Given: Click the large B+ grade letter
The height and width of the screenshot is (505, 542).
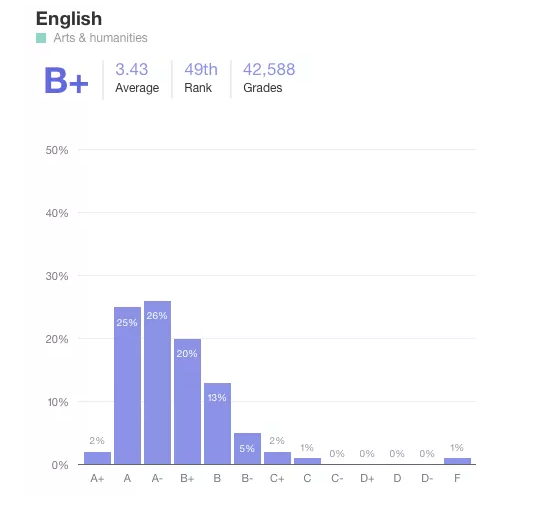Looking at the screenshot, I should click(66, 80).
